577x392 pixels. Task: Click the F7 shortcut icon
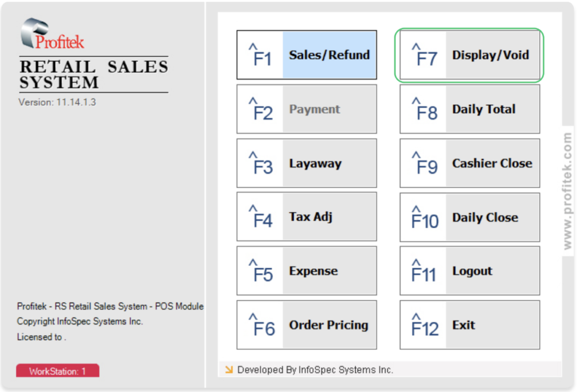click(x=424, y=55)
